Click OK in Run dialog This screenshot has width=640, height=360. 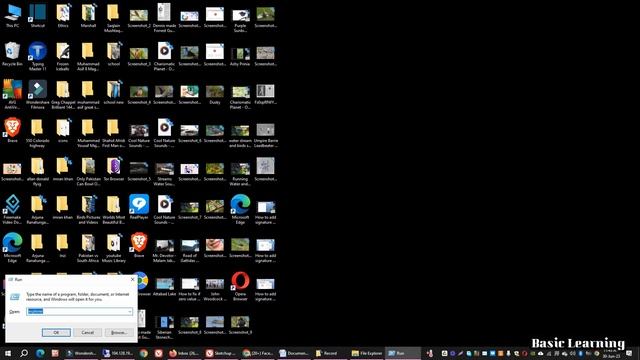(x=56, y=333)
